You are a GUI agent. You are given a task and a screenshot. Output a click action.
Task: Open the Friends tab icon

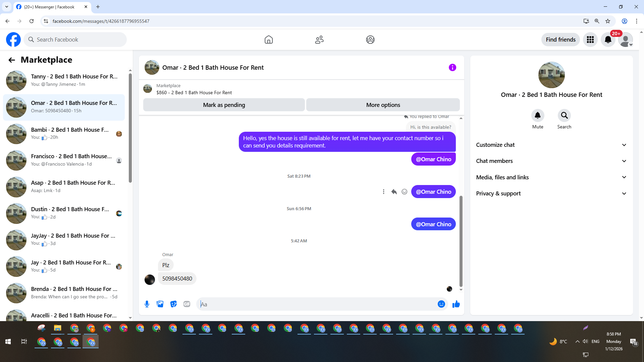click(x=319, y=40)
